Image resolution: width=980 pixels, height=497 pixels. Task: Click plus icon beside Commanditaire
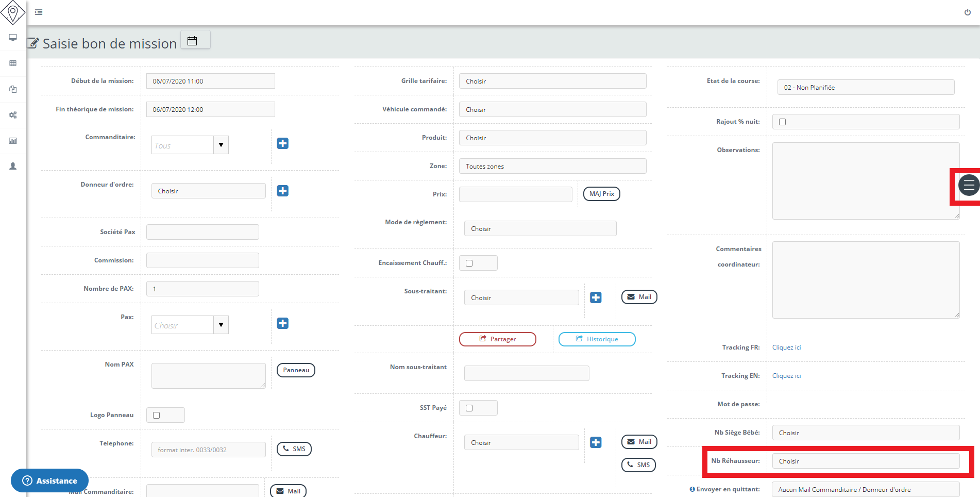coord(282,143)
